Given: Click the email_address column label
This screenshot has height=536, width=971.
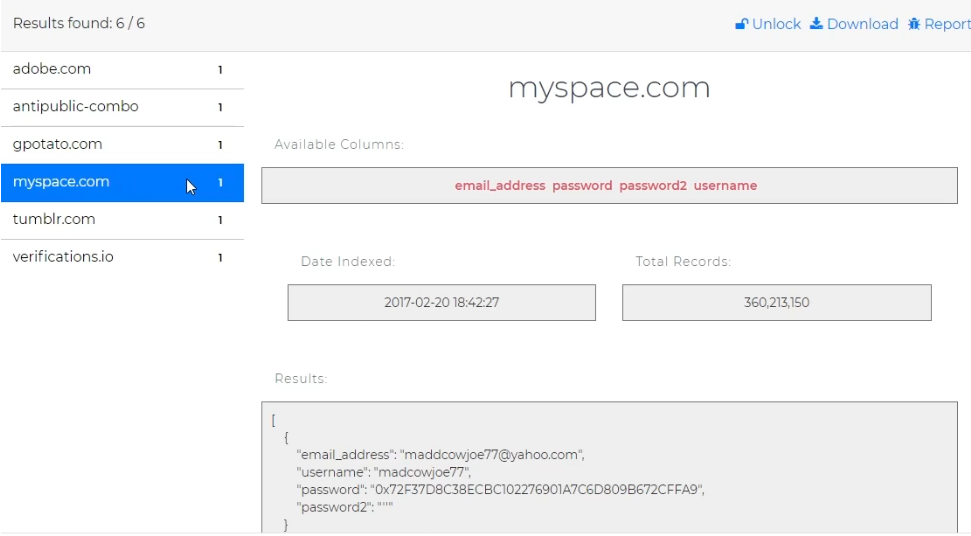Looking at the screenshot, I should (500, 186).
